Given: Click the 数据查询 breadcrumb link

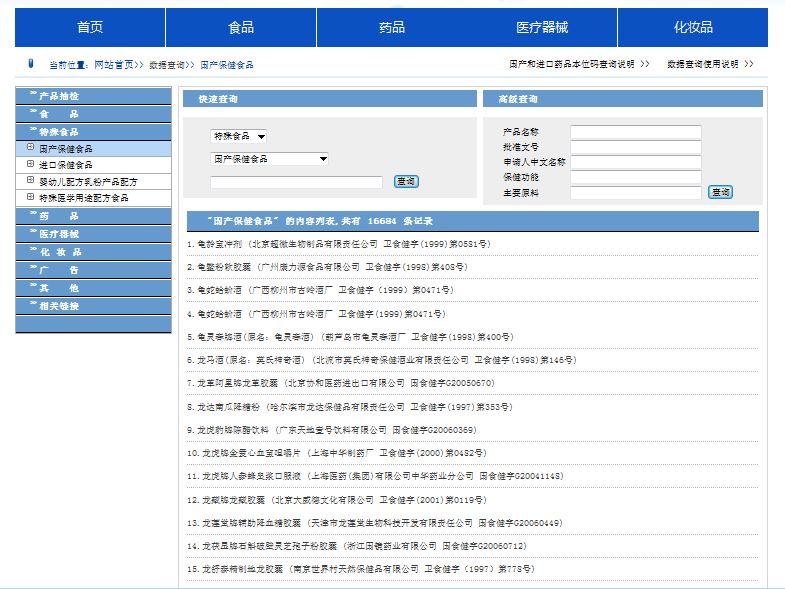Looking at the screenshot, I should [167, 65].
